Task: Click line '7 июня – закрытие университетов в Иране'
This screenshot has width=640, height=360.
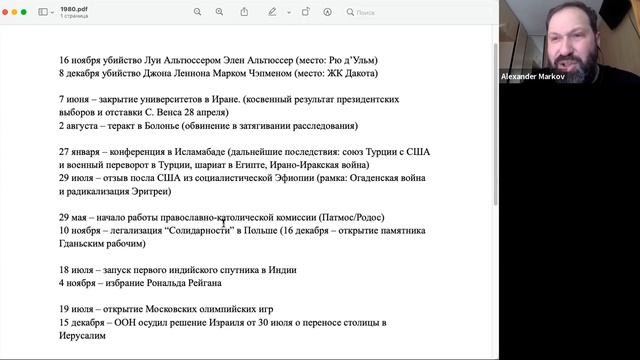Action: click(229, 100)
